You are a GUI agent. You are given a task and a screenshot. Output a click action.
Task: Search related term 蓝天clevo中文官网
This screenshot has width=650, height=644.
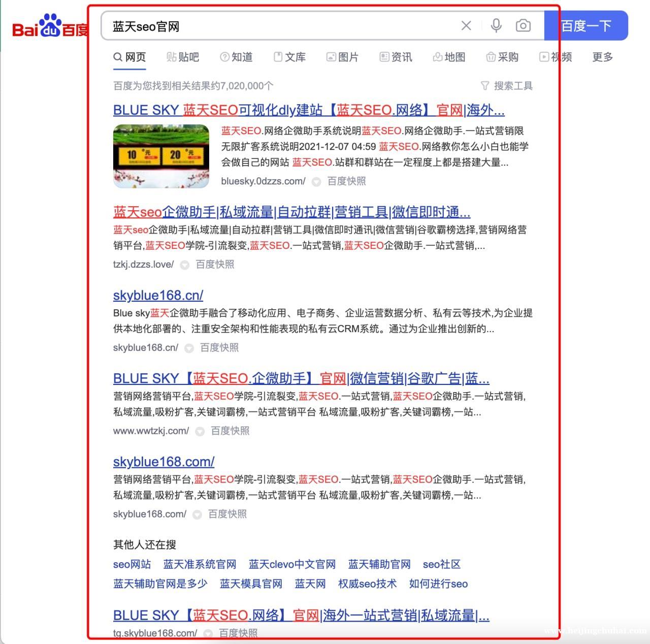pos(292,564)
